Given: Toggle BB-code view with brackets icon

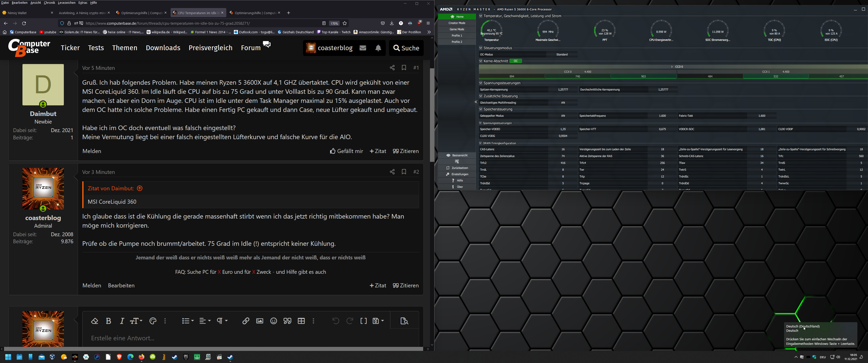Looking at the screenshot, I should pos(364,321).
